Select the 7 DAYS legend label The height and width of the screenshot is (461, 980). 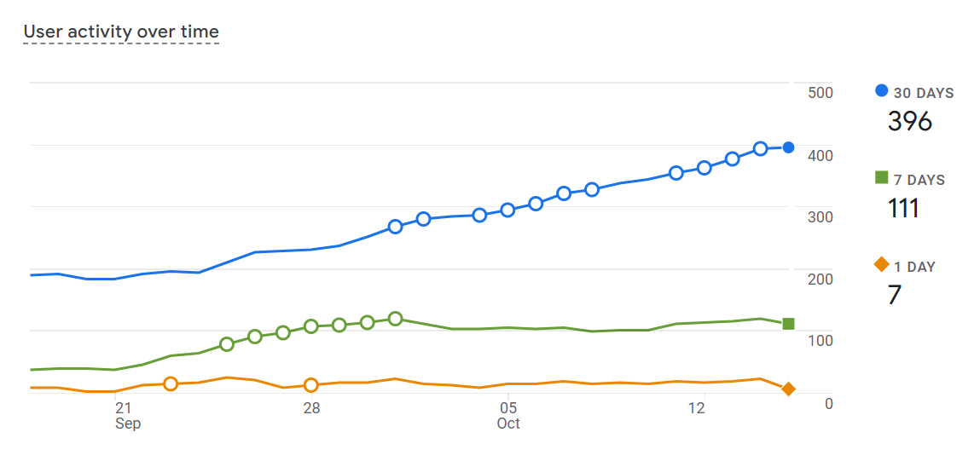tap(919, 180)
